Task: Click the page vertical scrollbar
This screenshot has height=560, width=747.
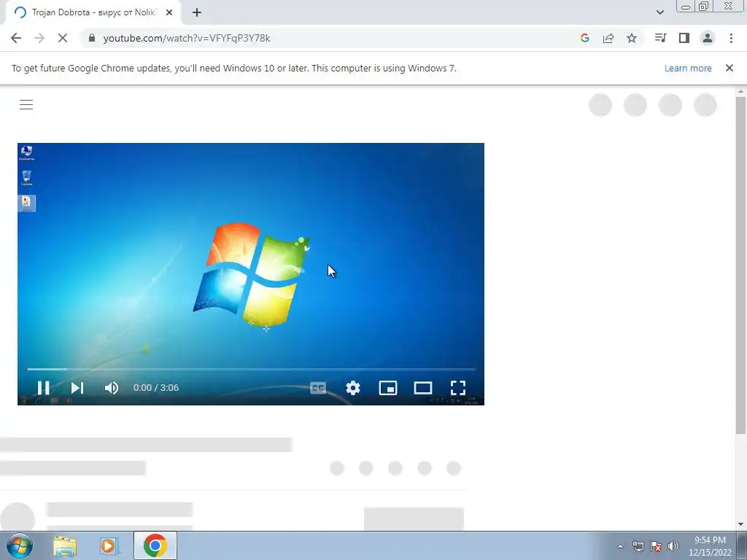Action: (x=740, y=265)
